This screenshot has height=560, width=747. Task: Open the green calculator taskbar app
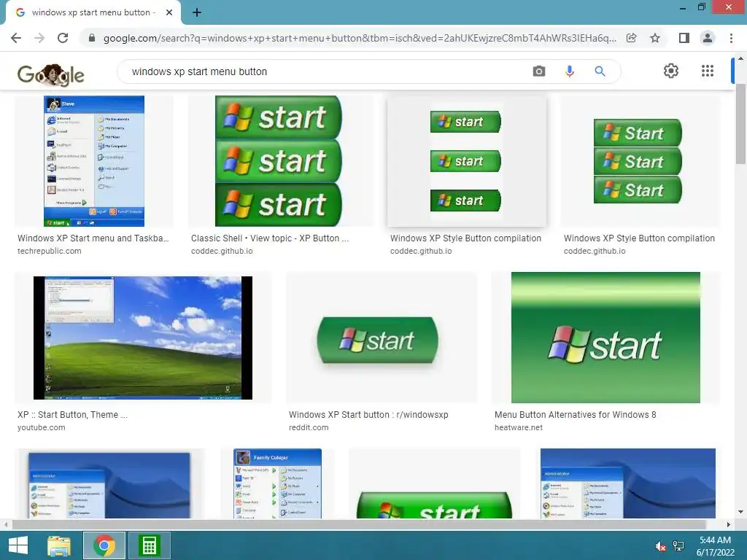(150, 545)
